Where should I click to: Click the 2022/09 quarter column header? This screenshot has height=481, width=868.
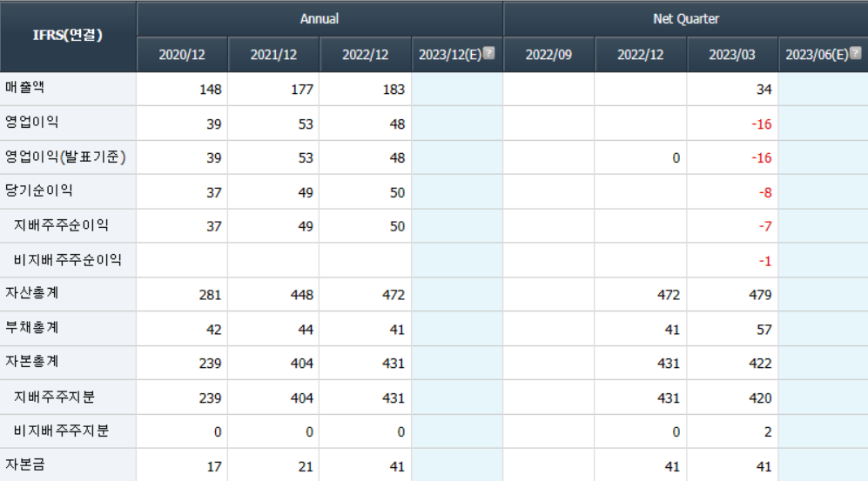548,55
